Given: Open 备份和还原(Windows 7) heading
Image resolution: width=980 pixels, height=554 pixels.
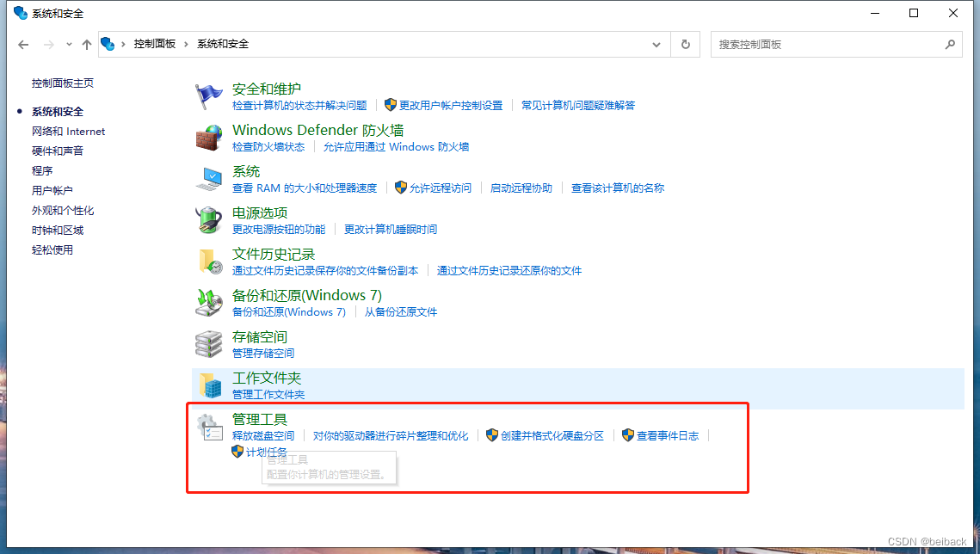Looking at the screenshot, I should coord(307,295).
